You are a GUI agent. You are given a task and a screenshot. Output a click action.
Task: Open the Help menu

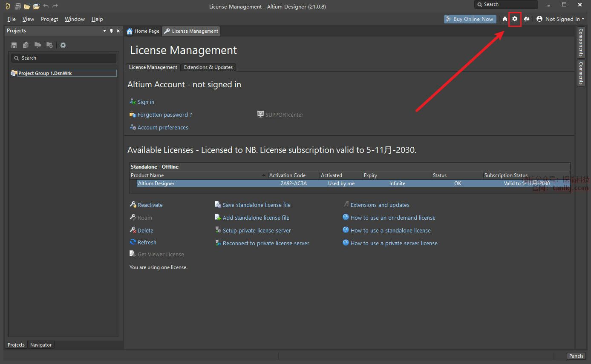[97, 19]
